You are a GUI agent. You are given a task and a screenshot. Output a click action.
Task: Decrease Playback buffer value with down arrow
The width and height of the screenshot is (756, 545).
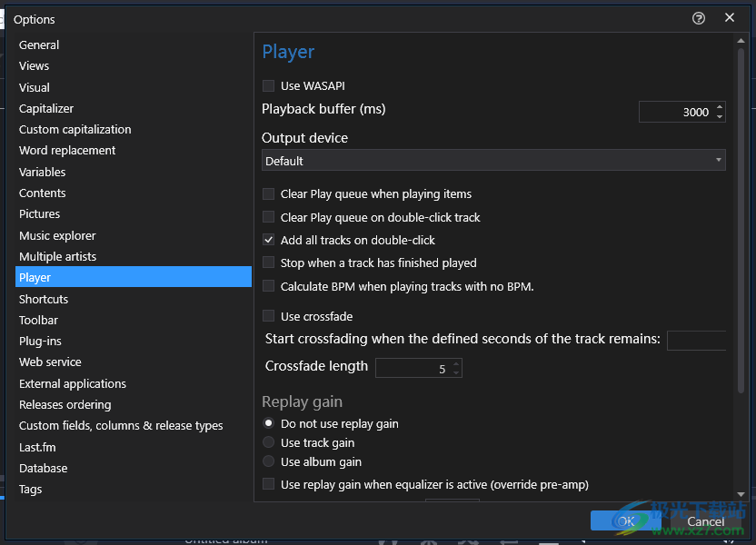point(720,116)
